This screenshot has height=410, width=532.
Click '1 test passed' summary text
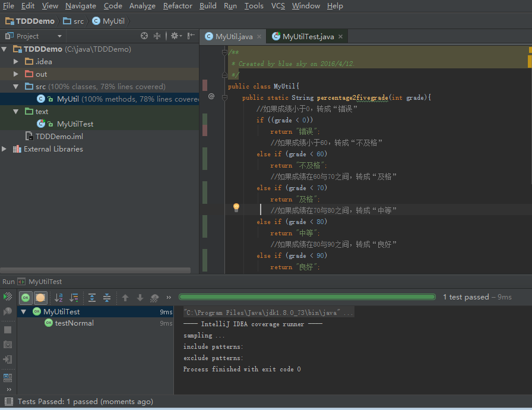(466, 297)
